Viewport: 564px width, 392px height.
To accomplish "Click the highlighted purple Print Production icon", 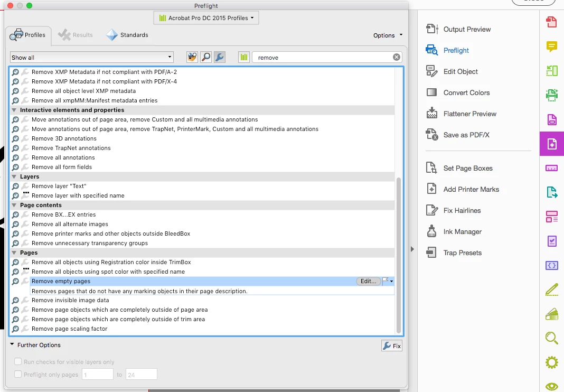I will coord(552,144).
